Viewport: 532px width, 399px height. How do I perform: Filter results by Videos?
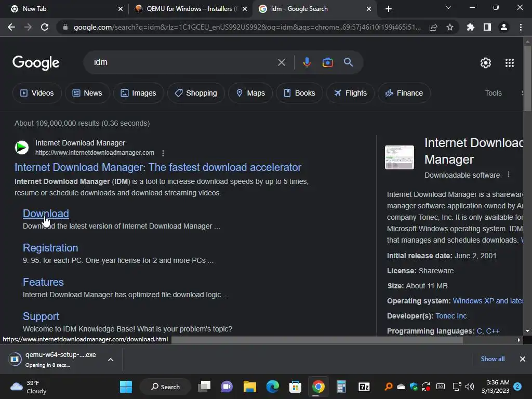(x=37, y=93)
